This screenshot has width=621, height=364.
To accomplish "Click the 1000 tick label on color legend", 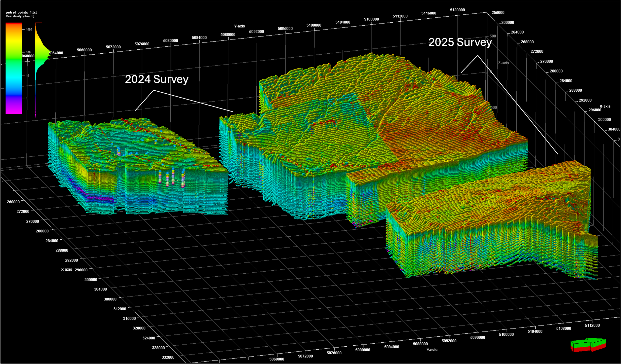I will [x=29, y=30].
